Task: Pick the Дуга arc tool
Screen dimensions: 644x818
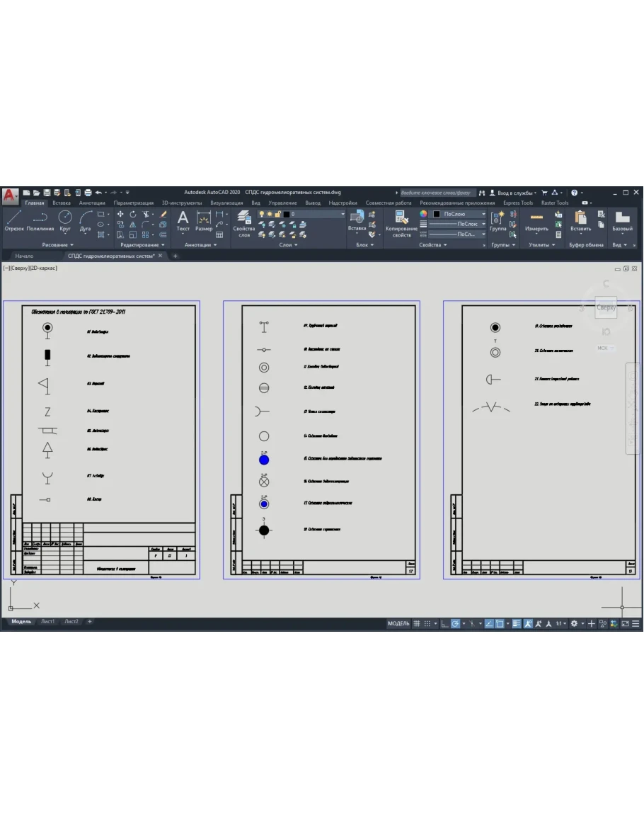Action: click(86, 220)
